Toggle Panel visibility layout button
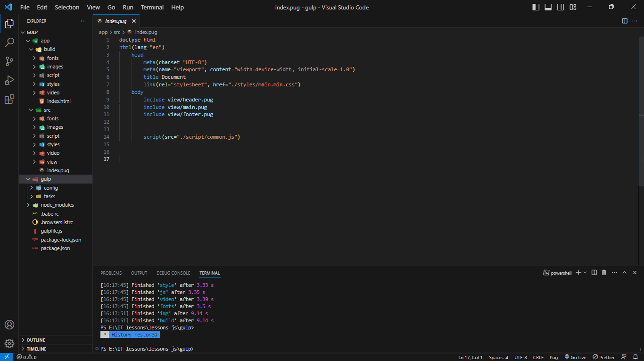 point(548,7)
